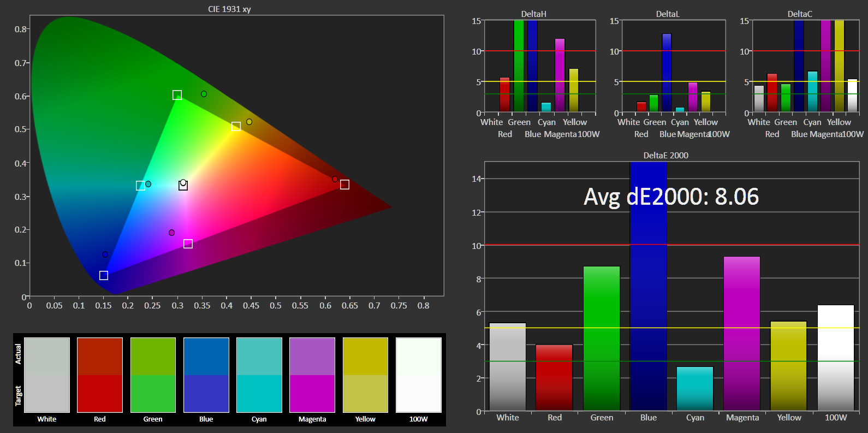Click the magenta bar in the DeltaH chart
The height and width of the screenshot is (433, 868).
pyautogui.click(x=560, y=75)
